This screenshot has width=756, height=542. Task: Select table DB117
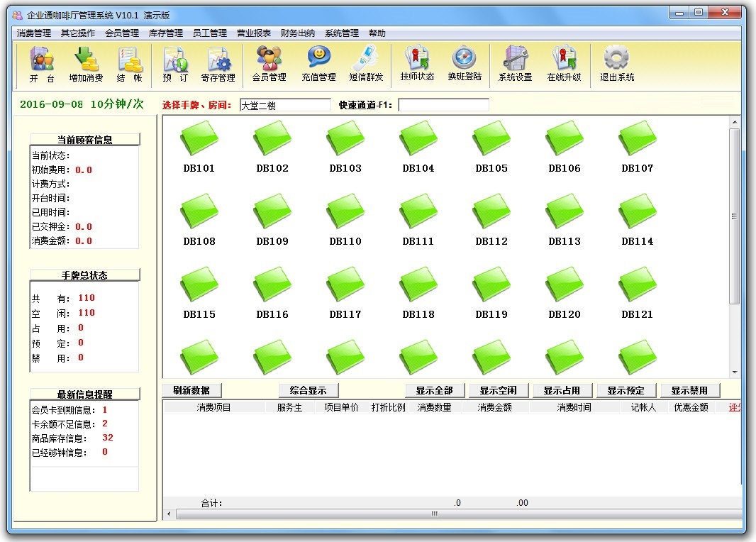(345, 293)
